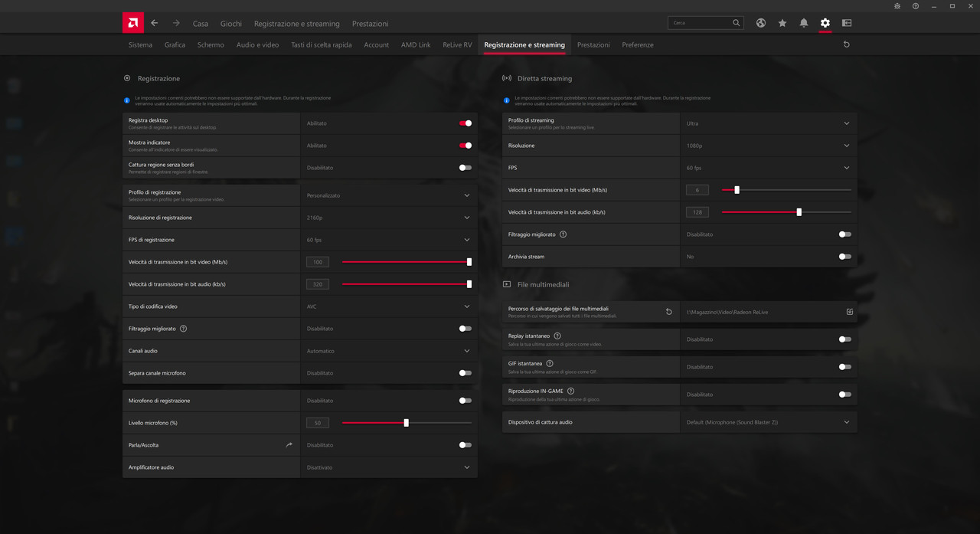Enable Archivia stream toggle
980x534 pixels.
[845, 257]
